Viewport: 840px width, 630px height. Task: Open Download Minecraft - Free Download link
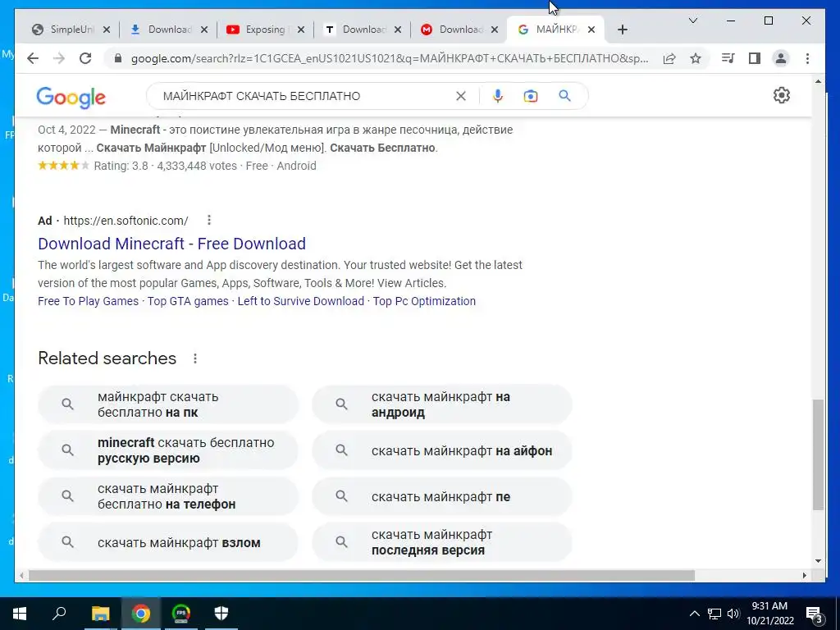click(x=172, y=244)
